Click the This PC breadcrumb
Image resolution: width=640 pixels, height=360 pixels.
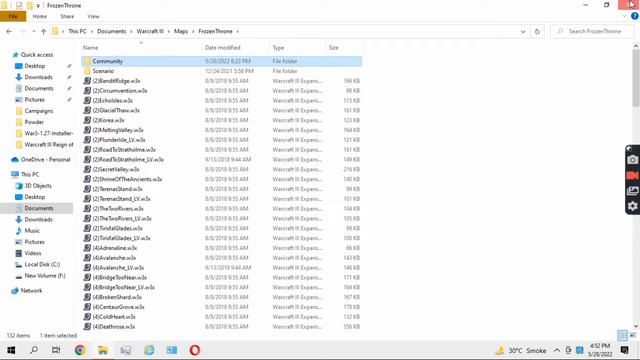point(77,31)
